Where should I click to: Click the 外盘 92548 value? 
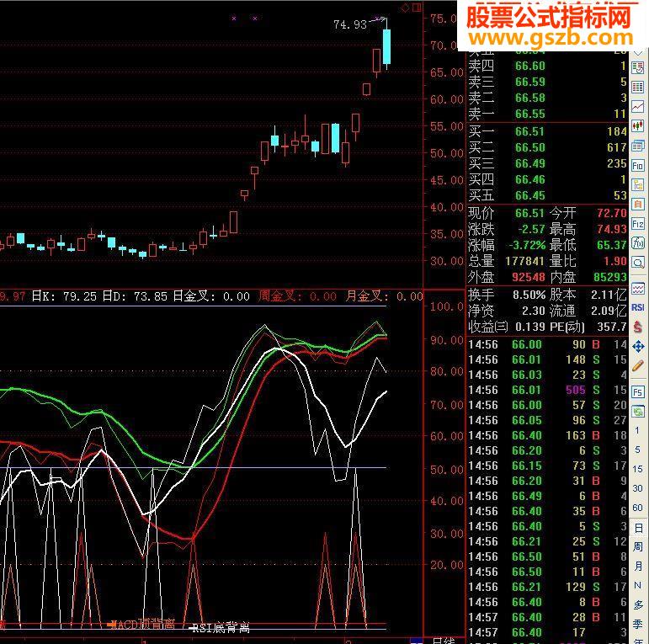[528, 277]
